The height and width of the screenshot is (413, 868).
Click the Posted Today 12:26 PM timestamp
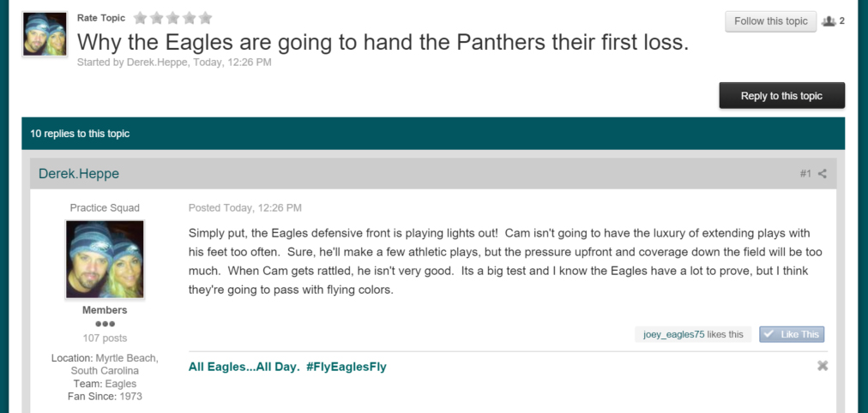244,208
